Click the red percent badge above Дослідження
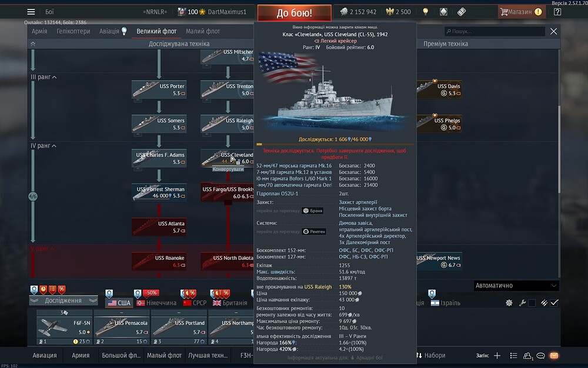This screenshot has width=588, height=368. coord(62,290)
